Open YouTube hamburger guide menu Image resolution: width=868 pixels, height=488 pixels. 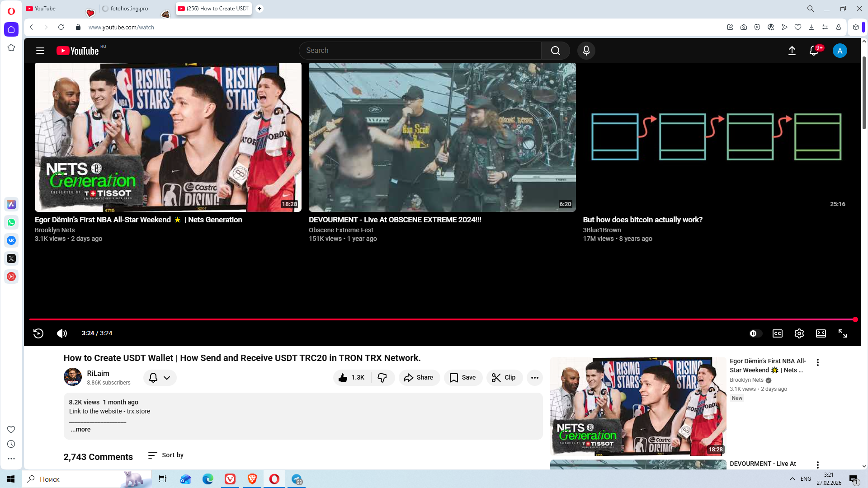click(x=40, y=51)
